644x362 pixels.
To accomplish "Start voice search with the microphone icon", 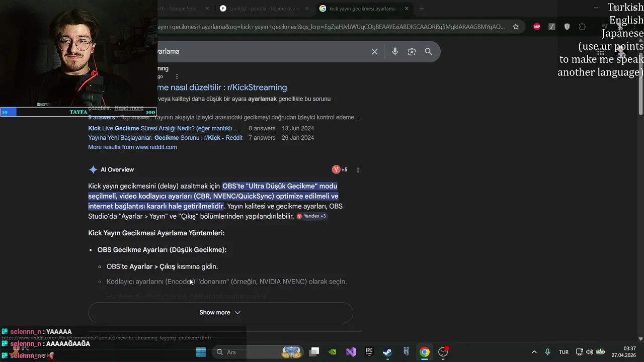I will (x=395, y=51).
